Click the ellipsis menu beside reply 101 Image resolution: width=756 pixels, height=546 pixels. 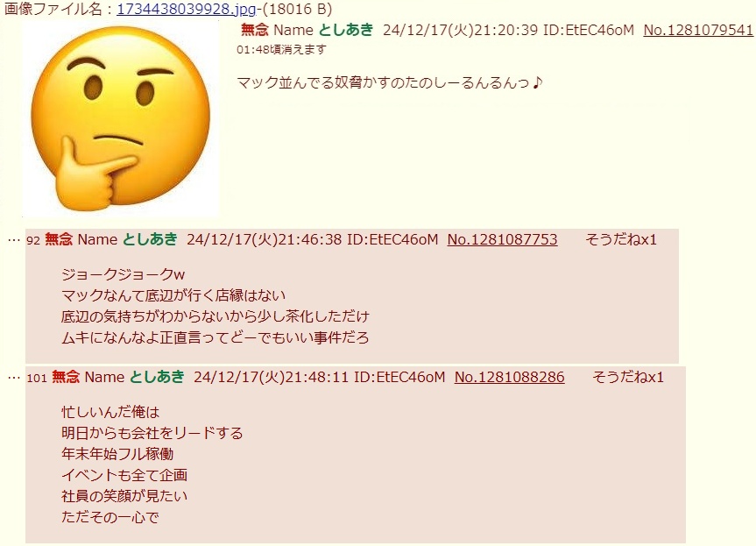[14, 377]
